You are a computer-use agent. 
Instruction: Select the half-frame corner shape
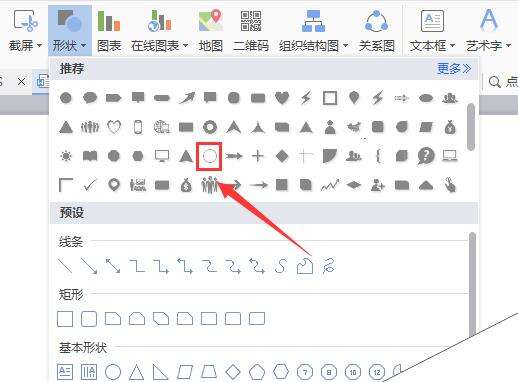coord(66,185)
